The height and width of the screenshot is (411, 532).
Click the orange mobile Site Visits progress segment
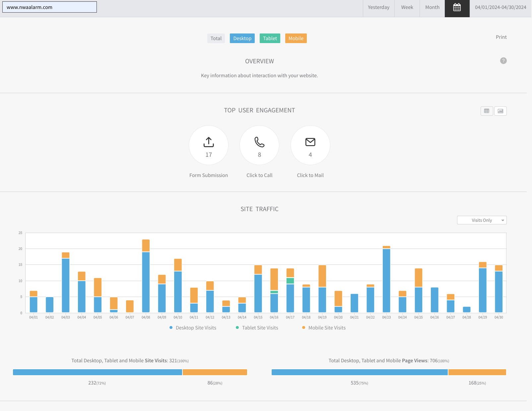[x=215, y=372]
